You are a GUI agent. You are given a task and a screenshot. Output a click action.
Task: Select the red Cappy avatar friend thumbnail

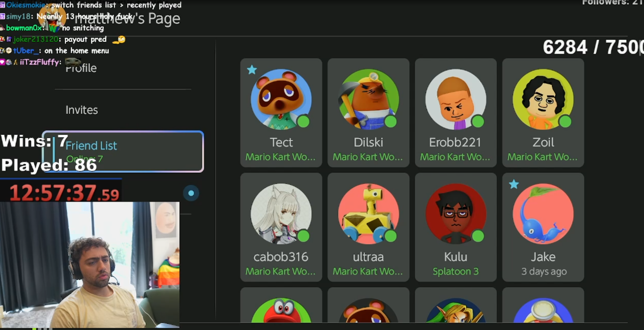pyautogui.click(x=281, y=311)
